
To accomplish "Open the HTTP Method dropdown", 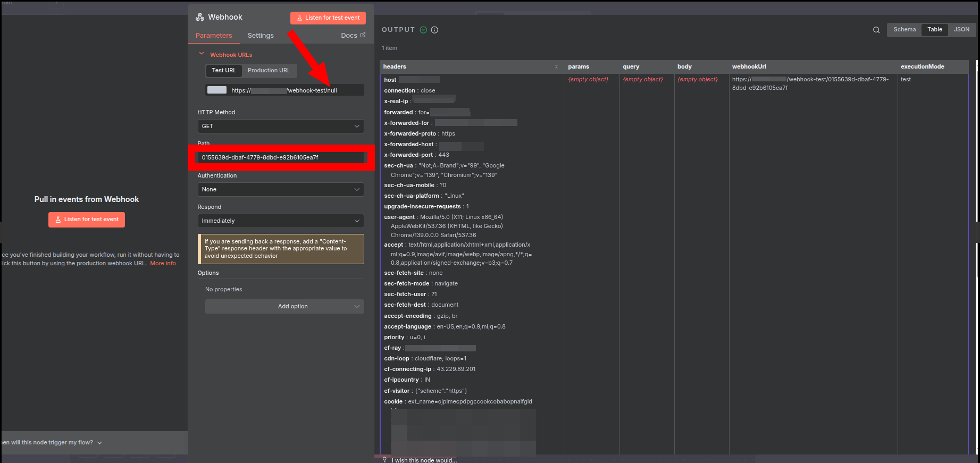I will 280,126.
